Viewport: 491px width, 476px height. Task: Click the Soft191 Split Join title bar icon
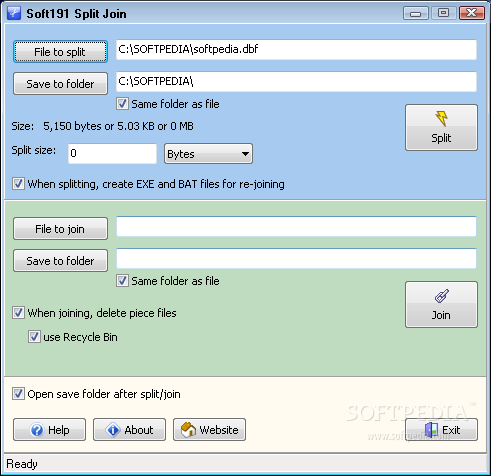14,13
